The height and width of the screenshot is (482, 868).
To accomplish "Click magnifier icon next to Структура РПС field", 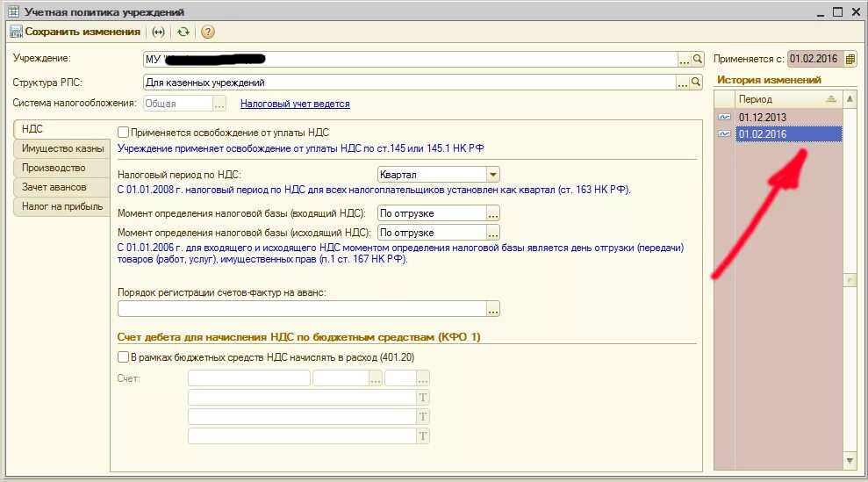I will [696, 83].
